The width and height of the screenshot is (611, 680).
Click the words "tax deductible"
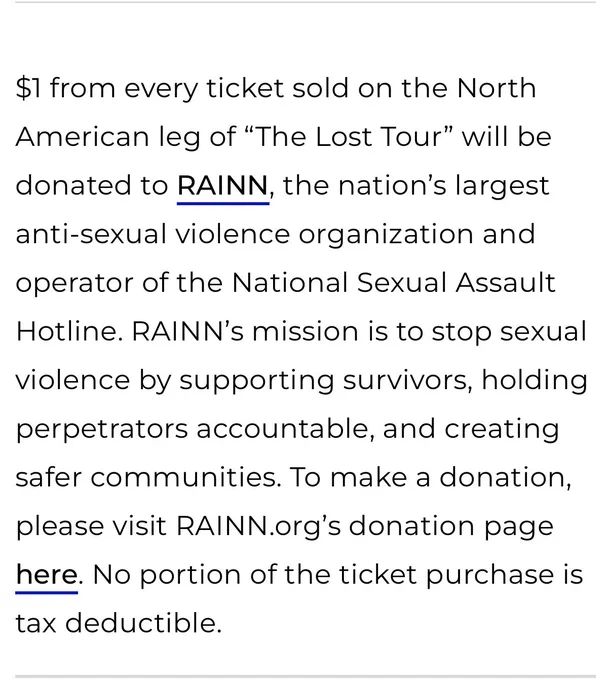click(x=116, y=623)
